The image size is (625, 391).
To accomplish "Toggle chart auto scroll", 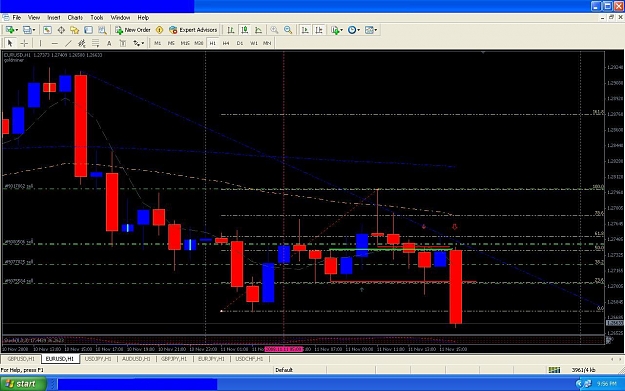I will [305, 30].
